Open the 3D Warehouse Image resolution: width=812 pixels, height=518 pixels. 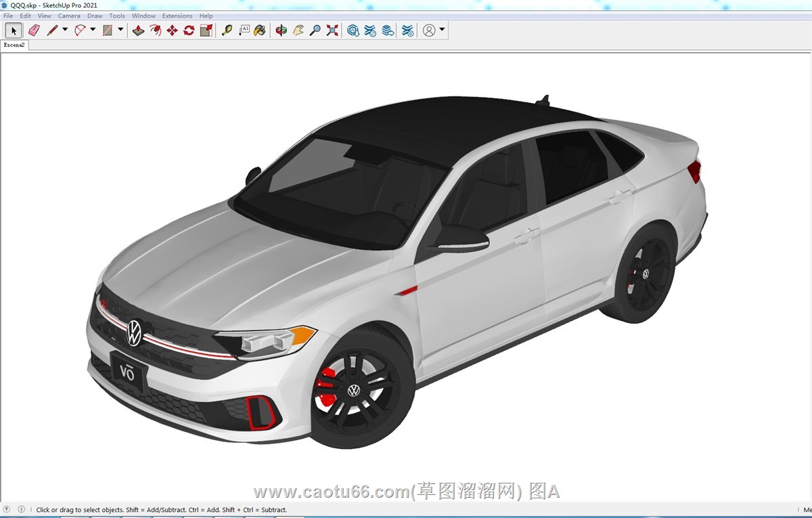(x=353, y=30)
